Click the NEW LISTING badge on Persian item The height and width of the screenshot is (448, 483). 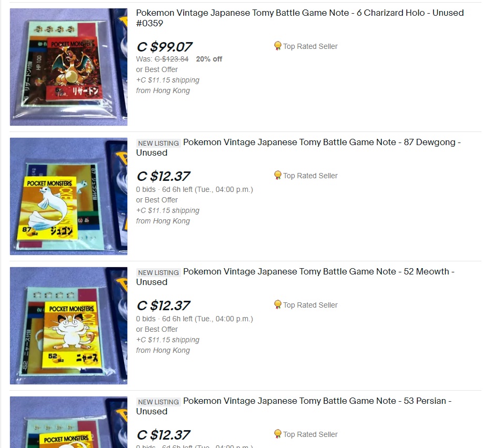(158, 402)
